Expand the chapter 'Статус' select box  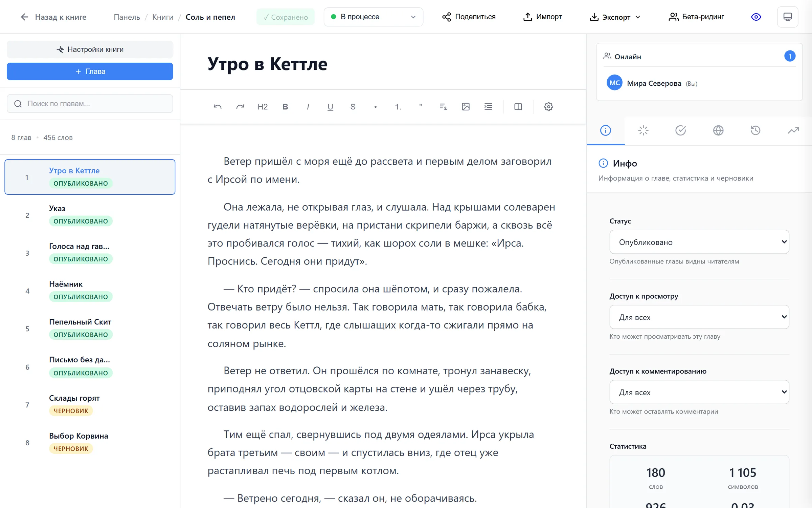click(x=699, y=242)
